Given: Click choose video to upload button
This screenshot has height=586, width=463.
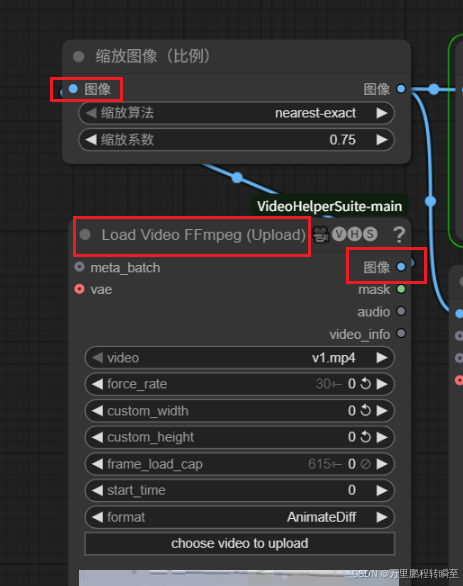Looking at the screenshot, I should pos(240,543).
